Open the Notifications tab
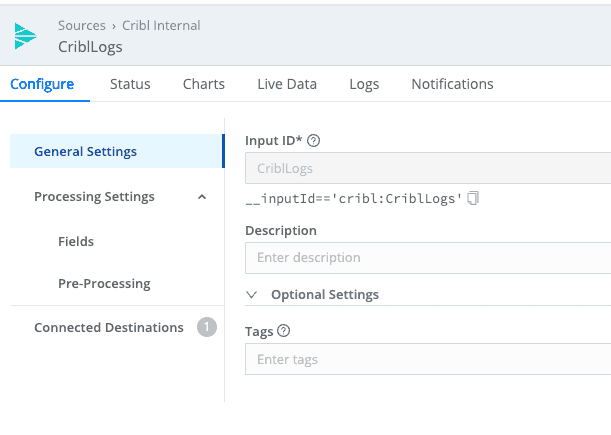611x435 pixels. (x=452, y=84)
